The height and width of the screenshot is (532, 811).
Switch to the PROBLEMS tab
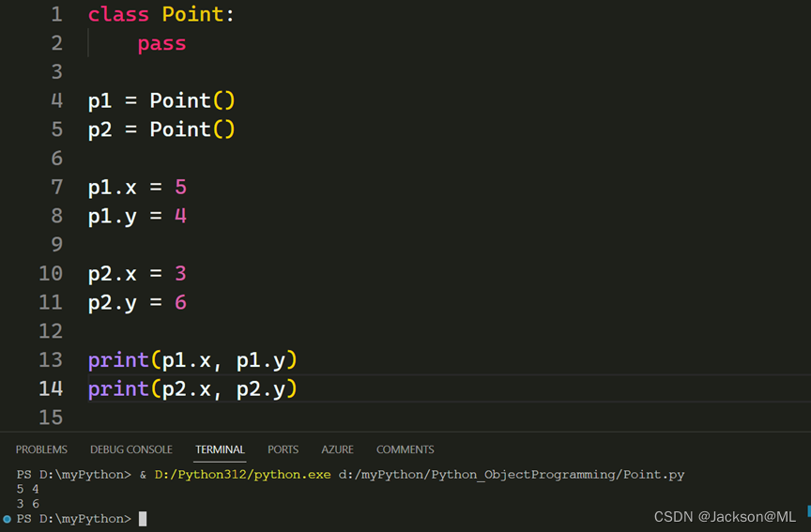[x=41, y=449]
